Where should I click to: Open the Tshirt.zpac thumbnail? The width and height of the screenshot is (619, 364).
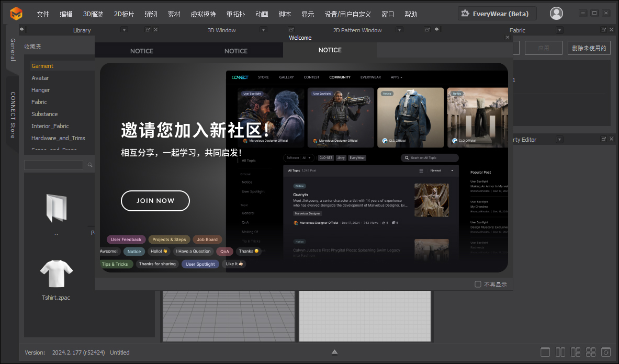[x=55, y=273]
